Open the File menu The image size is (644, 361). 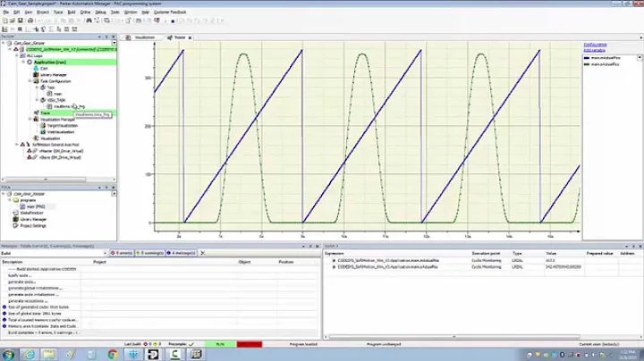click(5, 13)
